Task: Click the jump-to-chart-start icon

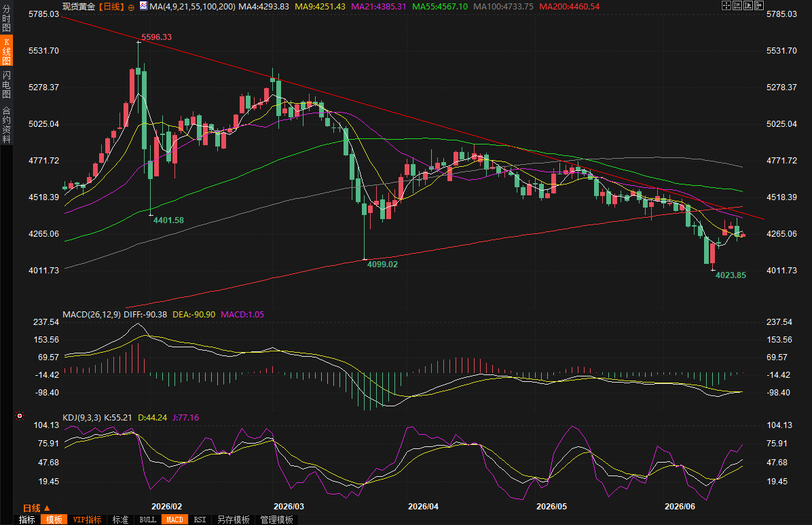Action: [737, 5]
